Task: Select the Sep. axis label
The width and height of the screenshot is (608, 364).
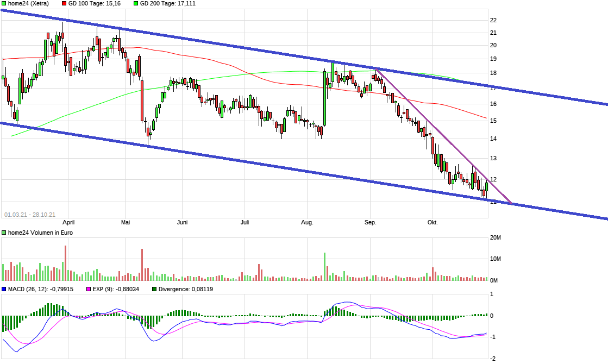Action: 371,222
